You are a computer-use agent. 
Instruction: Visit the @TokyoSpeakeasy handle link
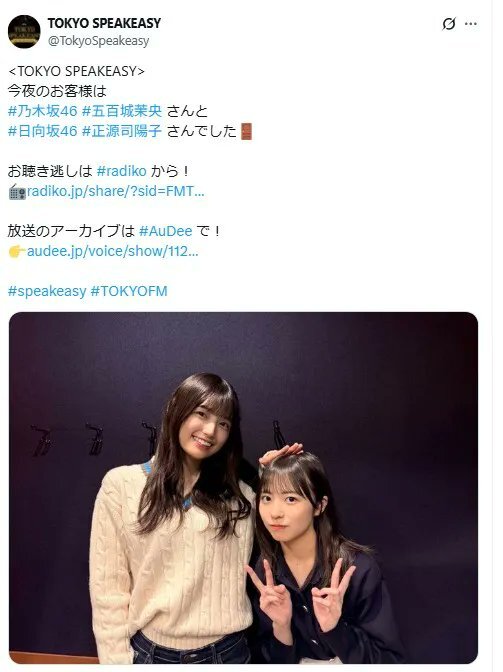tap(98, 41)
